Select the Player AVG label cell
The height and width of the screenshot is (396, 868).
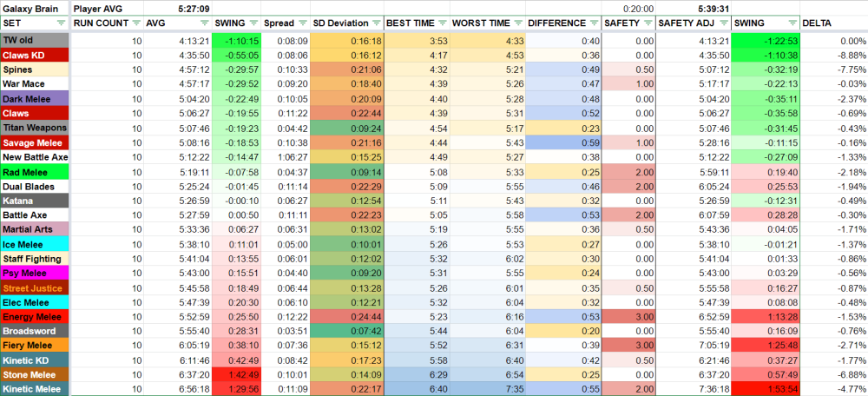pos(106,8)
